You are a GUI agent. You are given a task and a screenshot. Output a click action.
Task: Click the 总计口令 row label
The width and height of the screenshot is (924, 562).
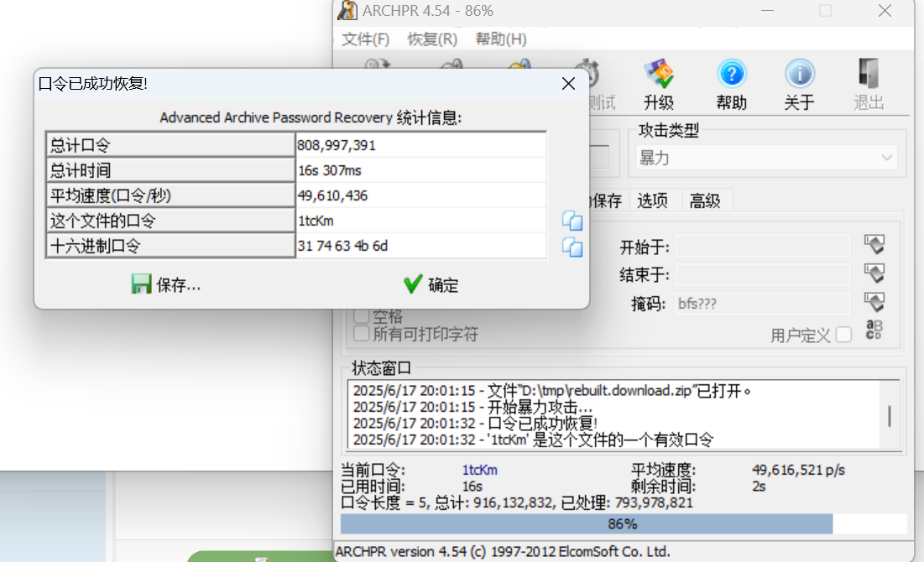click(x=170, y=145)
